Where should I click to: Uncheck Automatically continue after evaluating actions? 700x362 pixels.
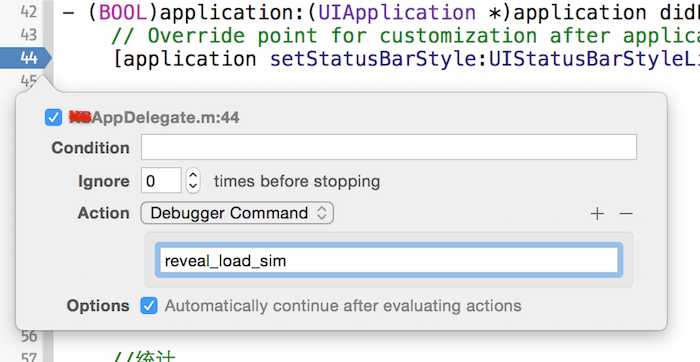pyautogui.click(x=149, y=306)
